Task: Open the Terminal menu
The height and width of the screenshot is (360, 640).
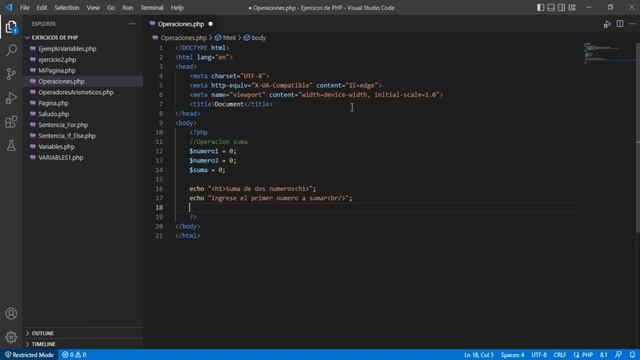Action: pos(152,7)
